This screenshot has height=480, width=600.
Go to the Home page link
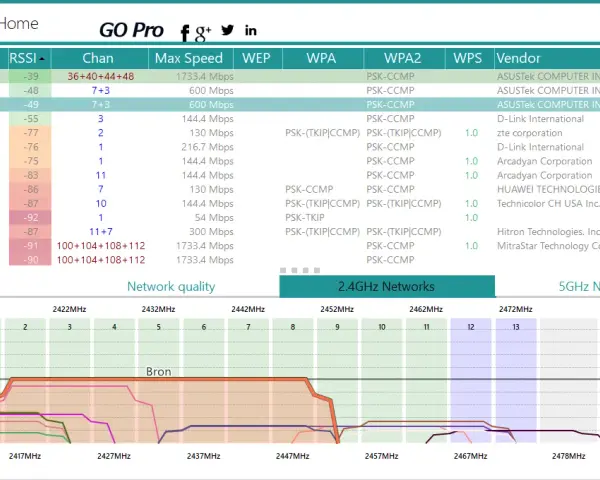[x=18, y=24]
